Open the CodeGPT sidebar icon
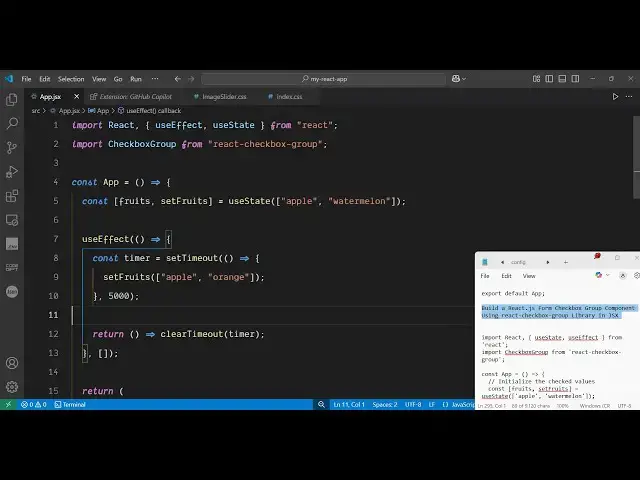 pos(12,267)
